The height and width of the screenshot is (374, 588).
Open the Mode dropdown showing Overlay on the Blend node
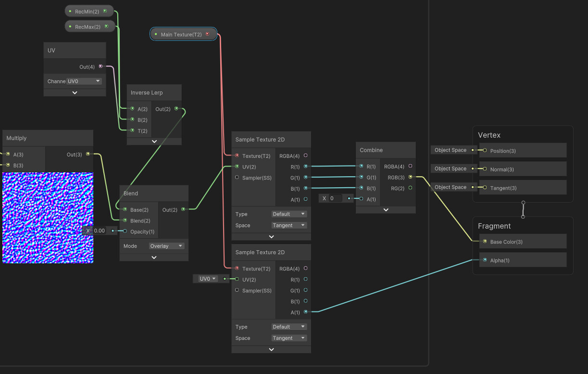(167, 245)
